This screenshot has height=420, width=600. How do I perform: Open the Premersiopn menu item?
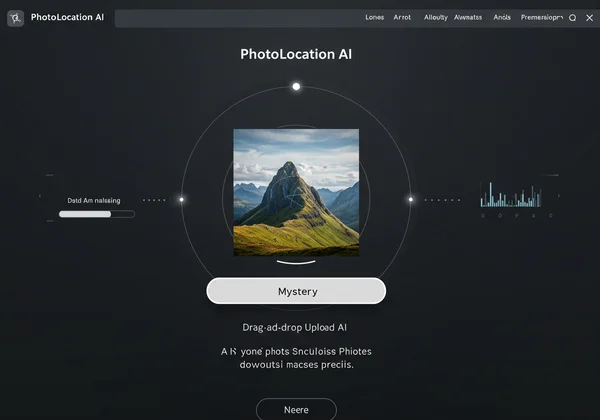[x=541, y=17]
